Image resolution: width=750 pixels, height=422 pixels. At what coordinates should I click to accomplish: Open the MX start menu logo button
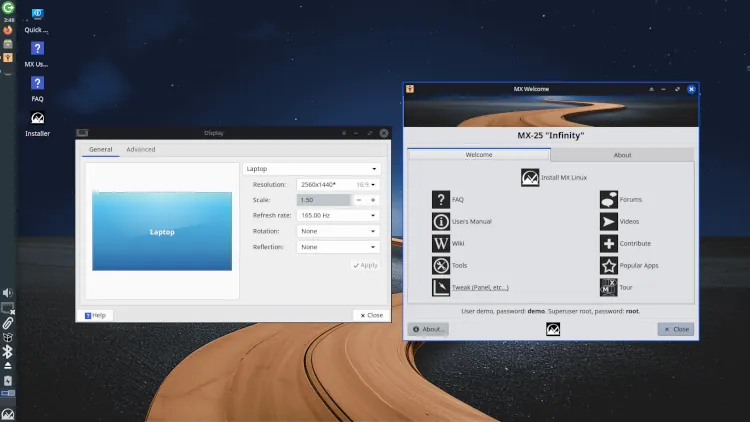8,414
